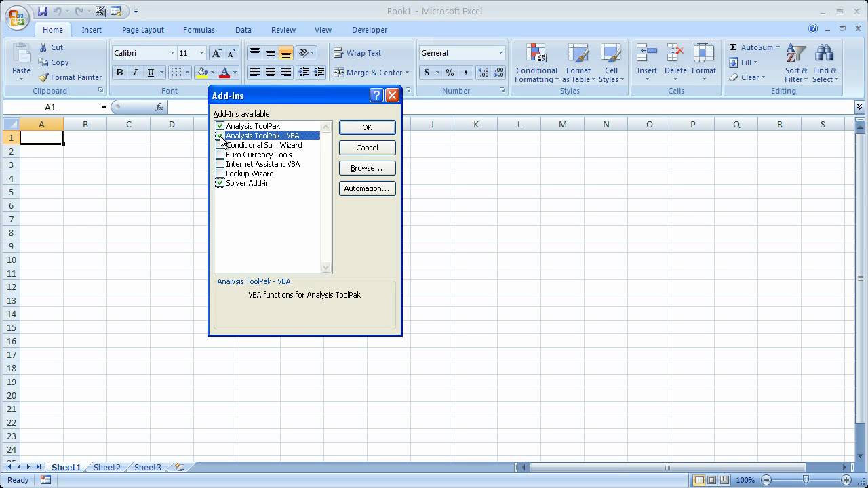Apply Align Text Right

click(285, 73)
